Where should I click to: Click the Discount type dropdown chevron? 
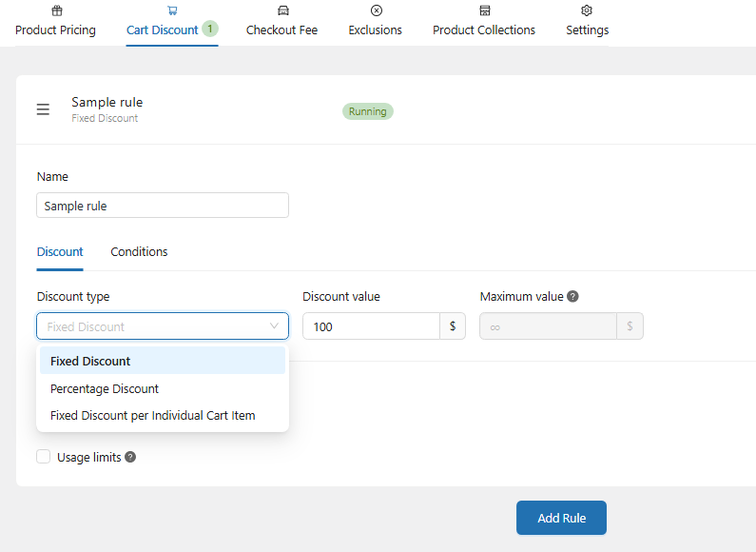click(x=274, y=326)
